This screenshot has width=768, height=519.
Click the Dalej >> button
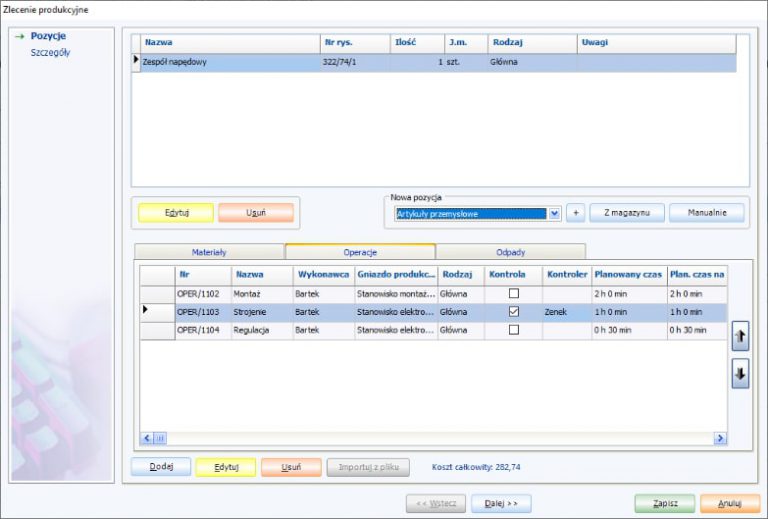pyautogui.click(x=501, y=503)
